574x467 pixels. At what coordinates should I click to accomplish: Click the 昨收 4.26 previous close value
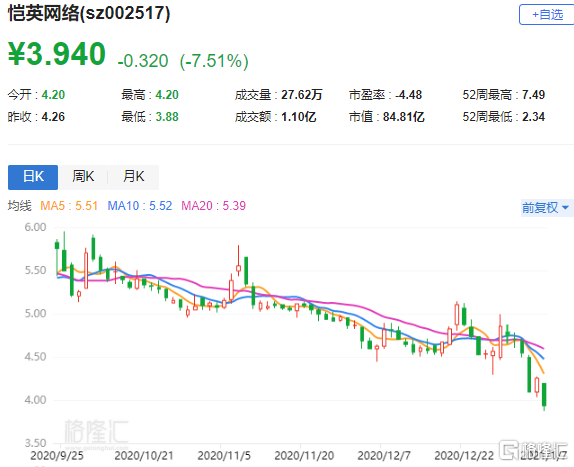[x=53, y=117]
